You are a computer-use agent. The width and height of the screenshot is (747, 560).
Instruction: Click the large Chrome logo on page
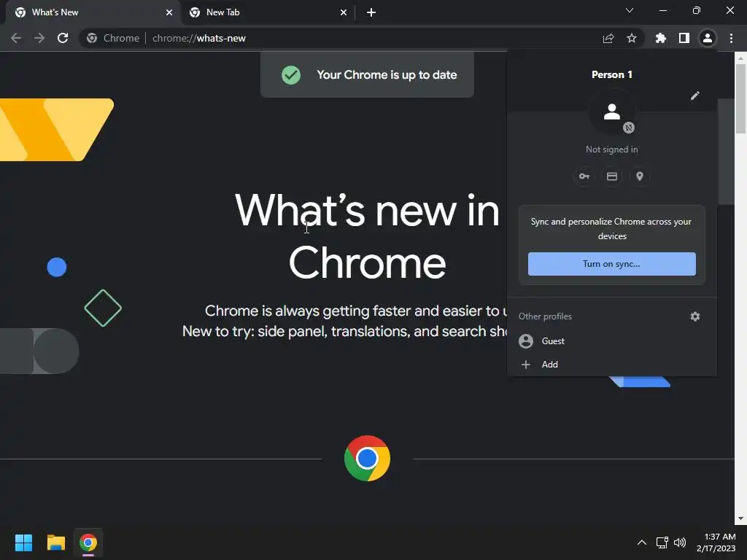tap(367, 458)
